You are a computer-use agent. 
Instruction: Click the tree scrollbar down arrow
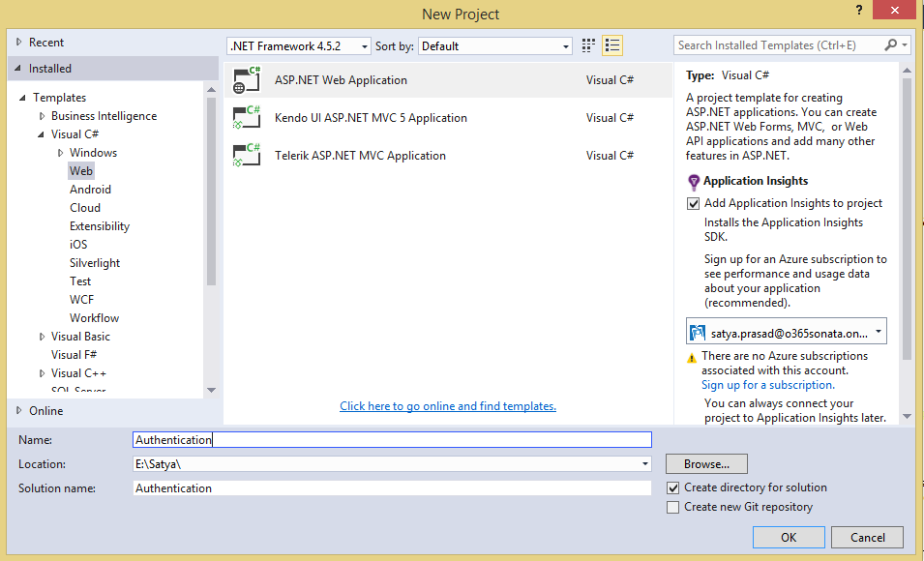pos(212,390)
